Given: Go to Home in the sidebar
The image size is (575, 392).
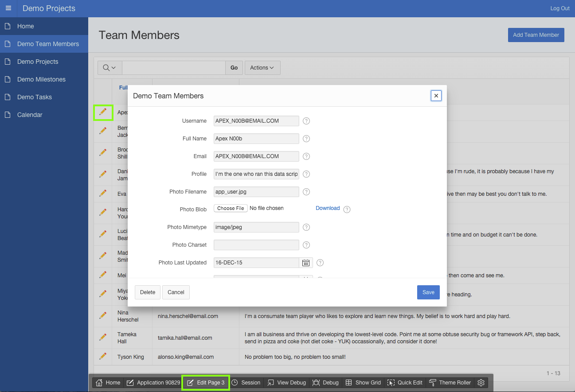Looking at the screenshot, I should tap(44, 26).
